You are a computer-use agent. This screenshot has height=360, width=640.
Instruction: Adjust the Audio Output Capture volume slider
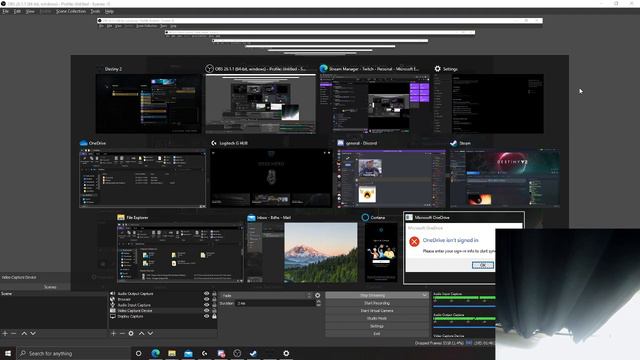click(464, 327)
